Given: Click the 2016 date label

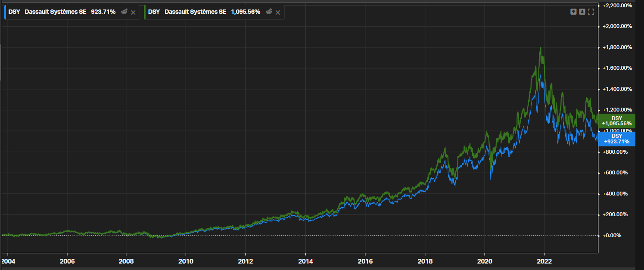Looking at the screenshot, I should point(365,261).
